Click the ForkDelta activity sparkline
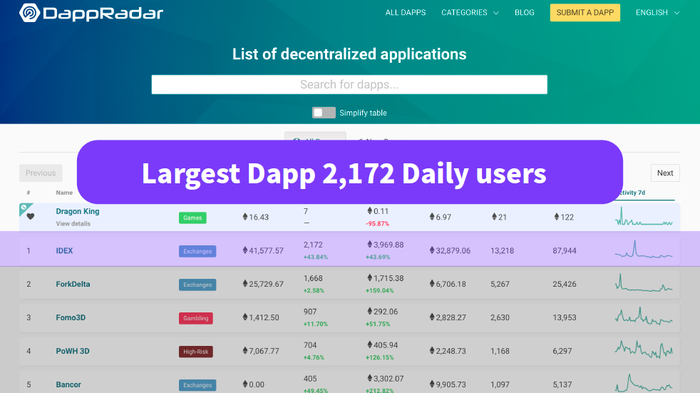Image resolution: width=700 pixels, height=393 pixels. coord(643,283)
